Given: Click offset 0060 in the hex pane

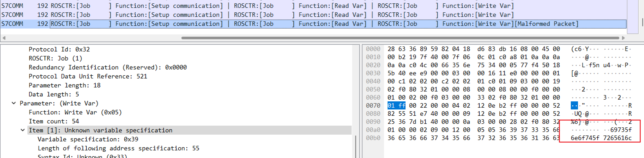Looking at the screenshot, I should point(373,97).
